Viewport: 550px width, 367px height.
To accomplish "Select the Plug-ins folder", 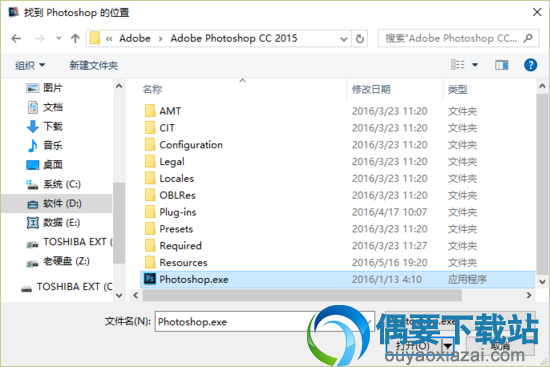I will coord(170,212).
